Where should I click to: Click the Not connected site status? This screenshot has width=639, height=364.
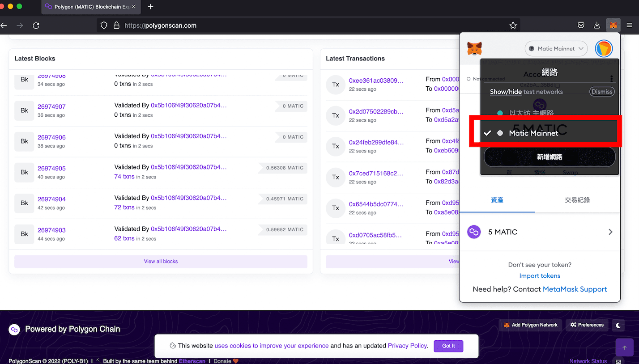pyautogui.click(x=486, y=79)
